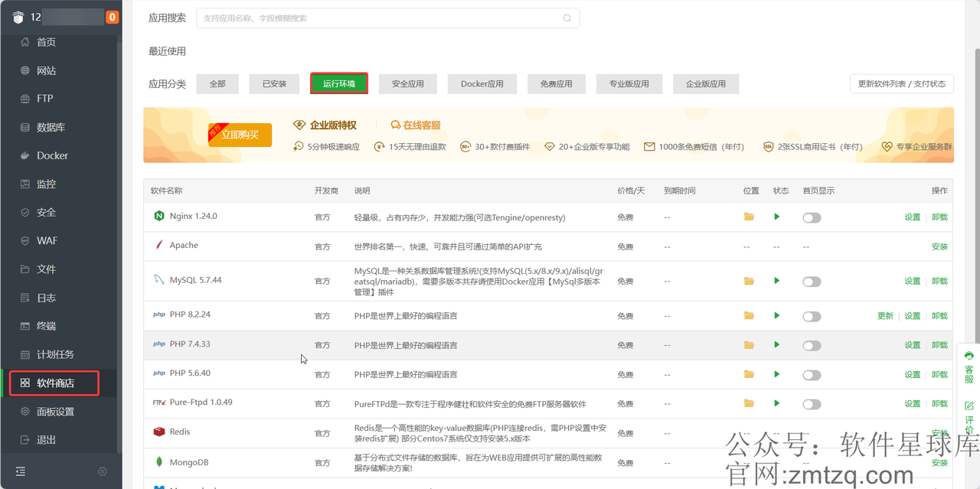Screen dimensions: 980x489
Task: Select the 免费应用 category tab
Action: point(557,84)
